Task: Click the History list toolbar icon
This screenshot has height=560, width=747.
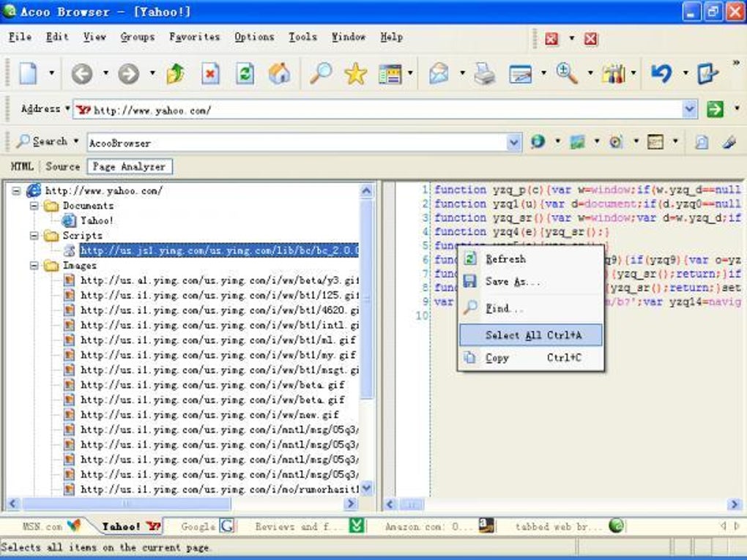Action: [x=390, y=74]
